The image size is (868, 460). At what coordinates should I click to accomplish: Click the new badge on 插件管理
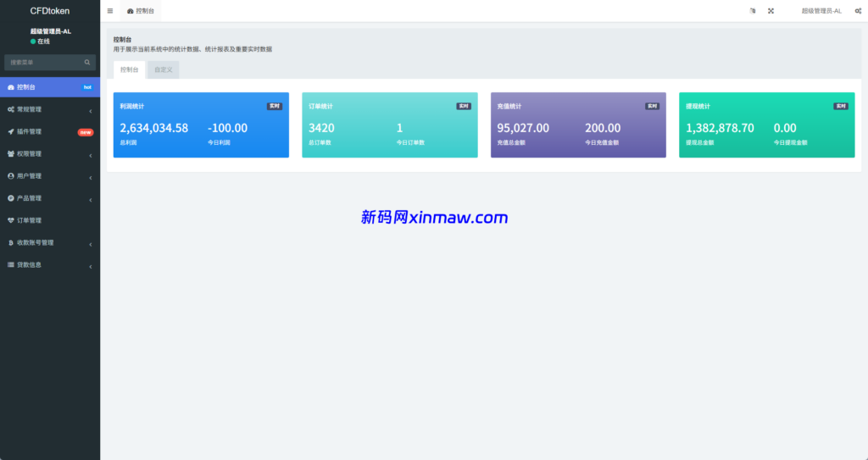86,132
